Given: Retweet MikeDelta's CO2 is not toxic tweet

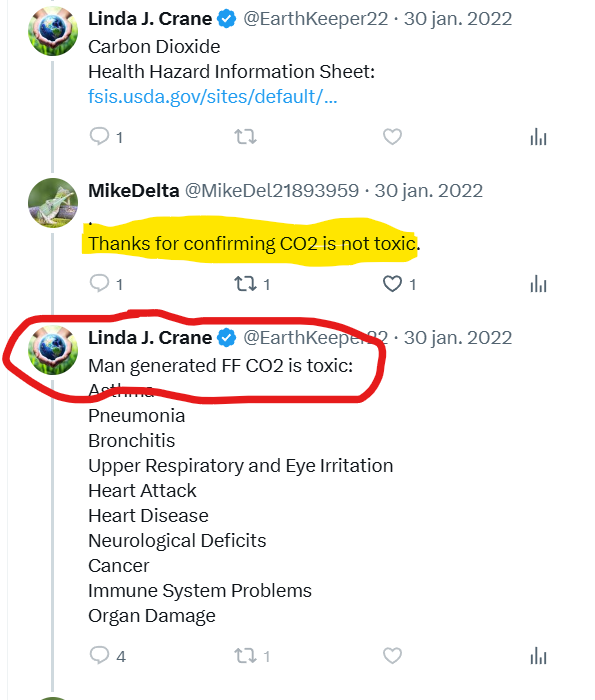Looking at the screenshot, I should click(x=245, y=283).
